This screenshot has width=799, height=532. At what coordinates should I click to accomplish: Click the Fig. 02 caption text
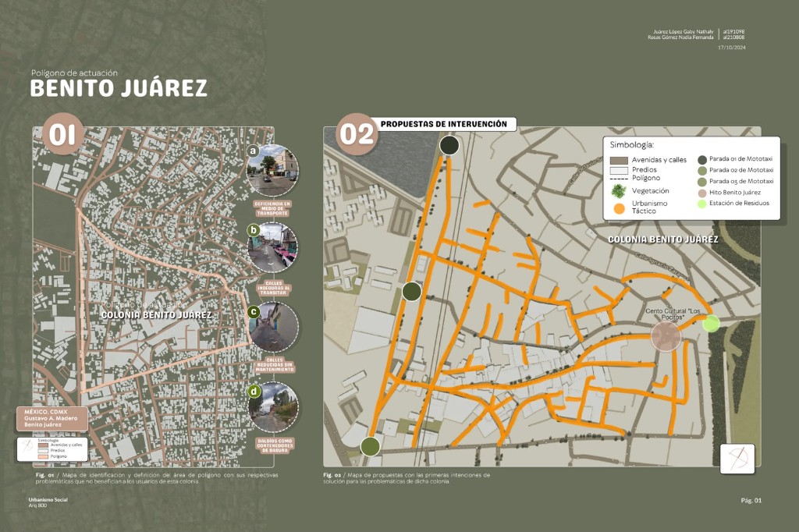click(x=406, y=478)
